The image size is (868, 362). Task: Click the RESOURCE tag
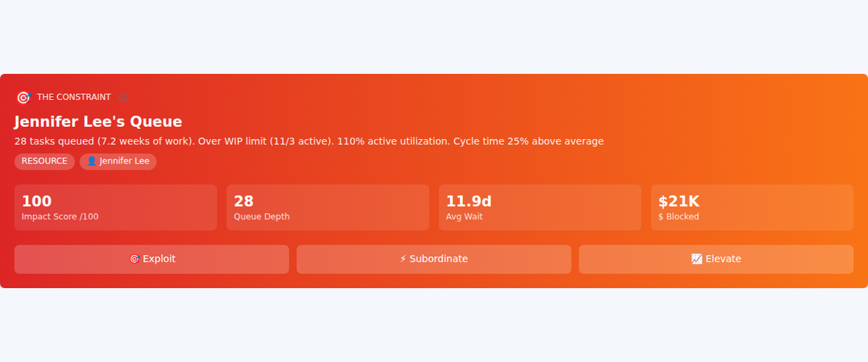click(44, 161)
